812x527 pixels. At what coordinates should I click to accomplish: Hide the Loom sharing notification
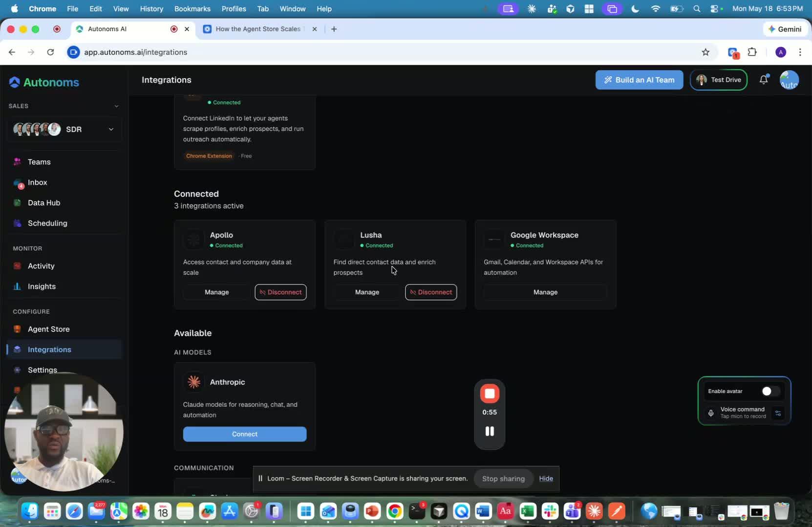[x=546, y=479]
